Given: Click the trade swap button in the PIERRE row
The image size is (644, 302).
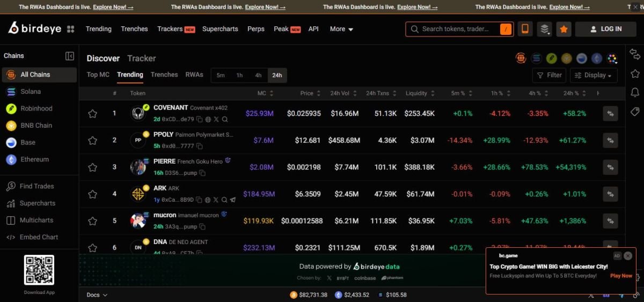Looking at the screenshot, I should 610,167.
